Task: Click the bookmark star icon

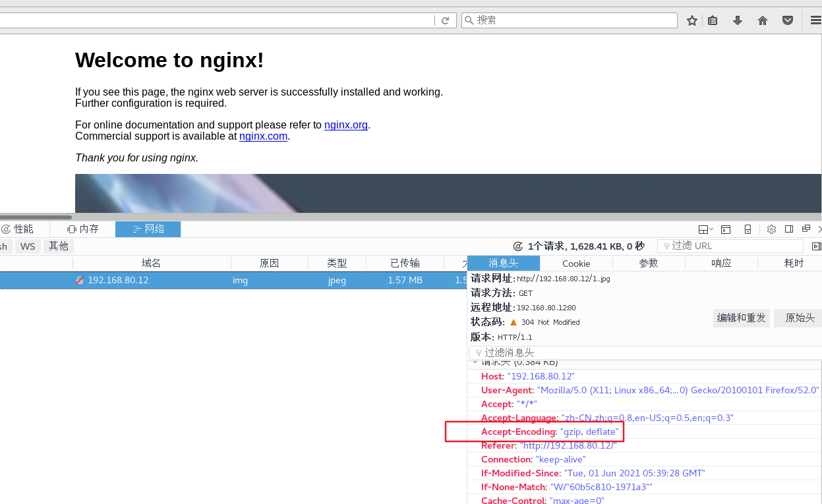Action: [691, 20]
